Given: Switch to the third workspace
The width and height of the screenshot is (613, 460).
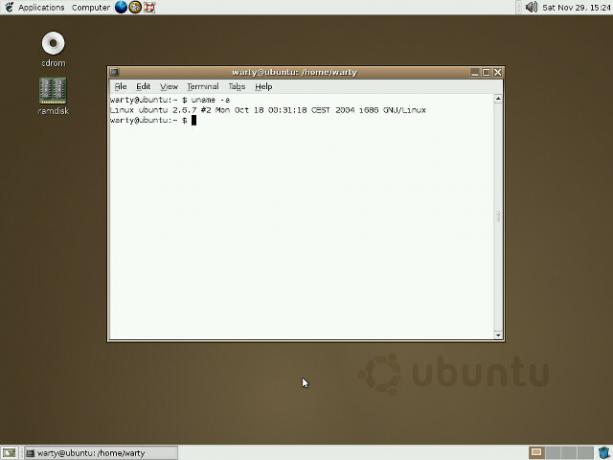Looking at the screenshot, I should (x=569, y=453).
